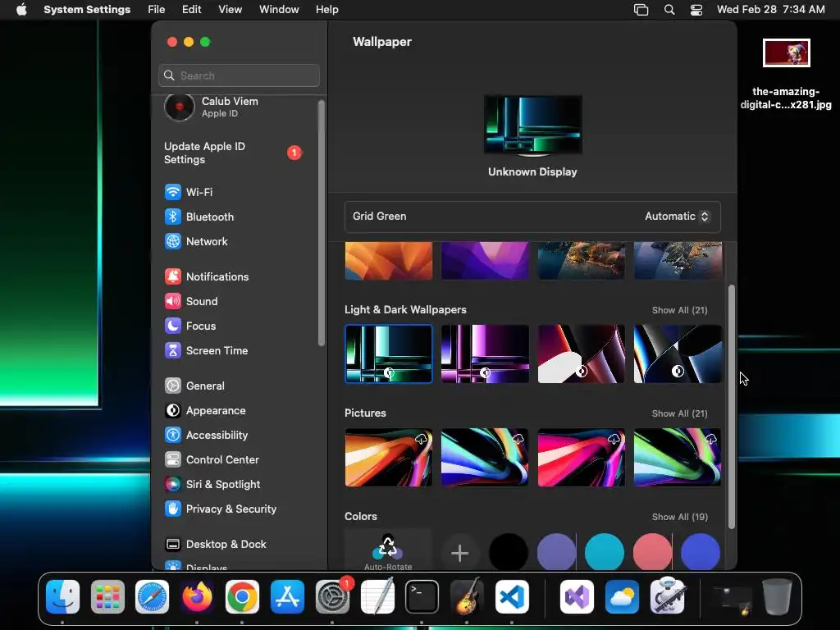
Task: Launch Safari from the Dock
Action: pyautogui.click(x=152, y=596)
